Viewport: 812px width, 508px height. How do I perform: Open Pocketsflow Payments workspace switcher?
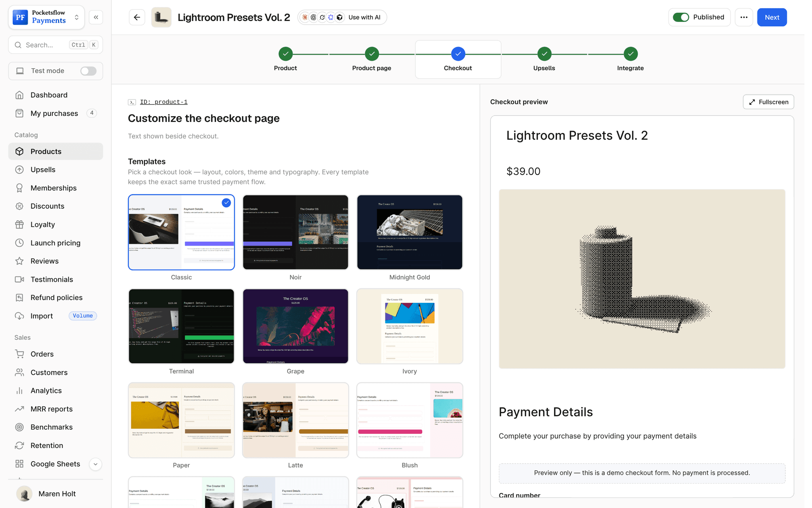(x=46, y=17)
